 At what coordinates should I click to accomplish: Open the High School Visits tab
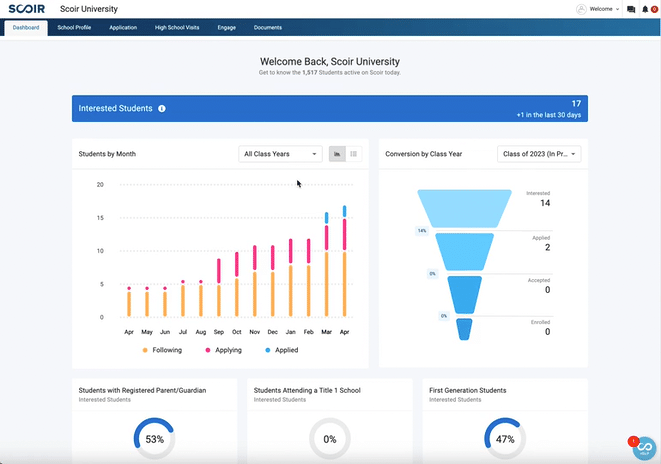pos(177,28)
